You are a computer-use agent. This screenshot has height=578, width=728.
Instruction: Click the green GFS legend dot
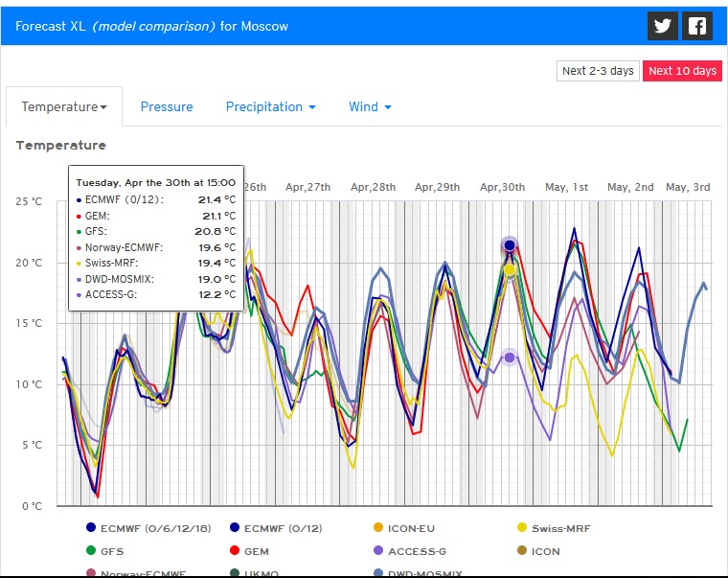pos(91,550)
